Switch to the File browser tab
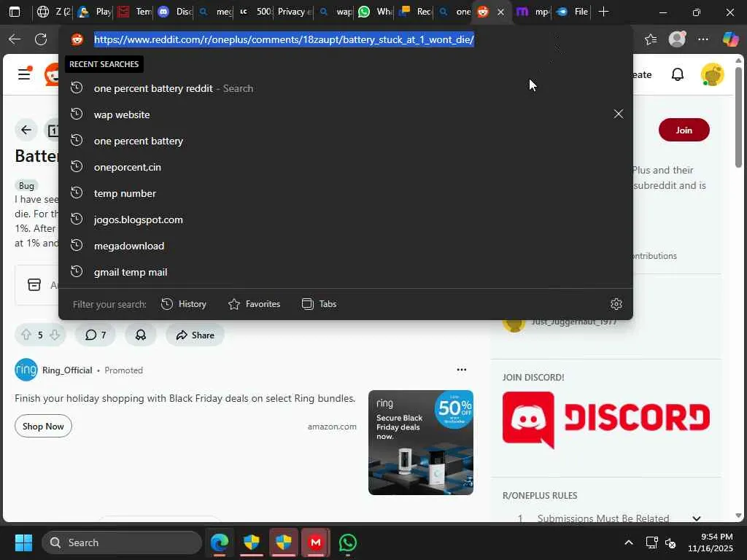 pos(573,12)
